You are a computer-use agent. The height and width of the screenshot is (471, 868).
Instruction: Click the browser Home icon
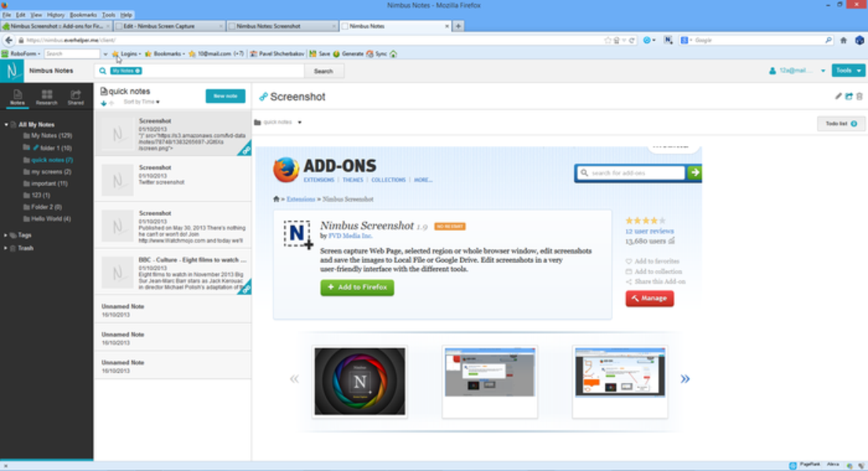(844, 40)
